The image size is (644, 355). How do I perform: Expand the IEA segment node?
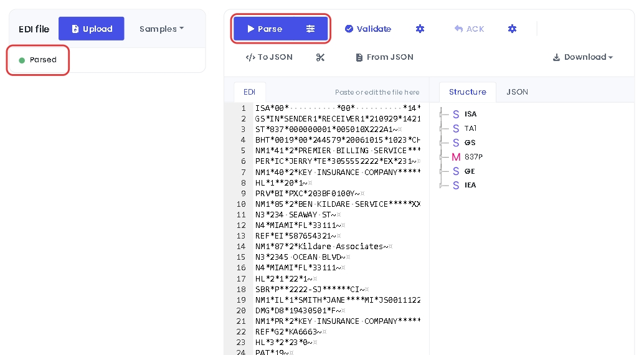tap(441, 186)
